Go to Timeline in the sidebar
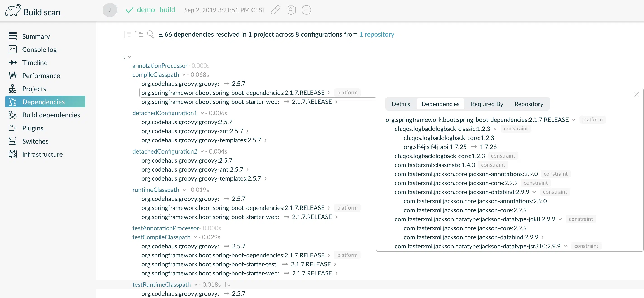Viewport: 644px width, 298px height. click(x=35, y=63)
